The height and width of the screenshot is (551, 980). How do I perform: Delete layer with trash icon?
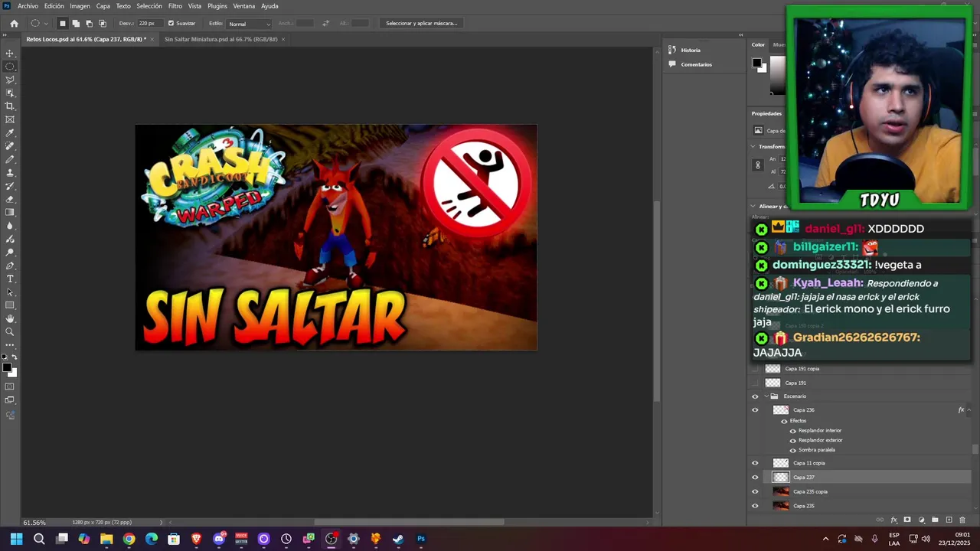963,520
